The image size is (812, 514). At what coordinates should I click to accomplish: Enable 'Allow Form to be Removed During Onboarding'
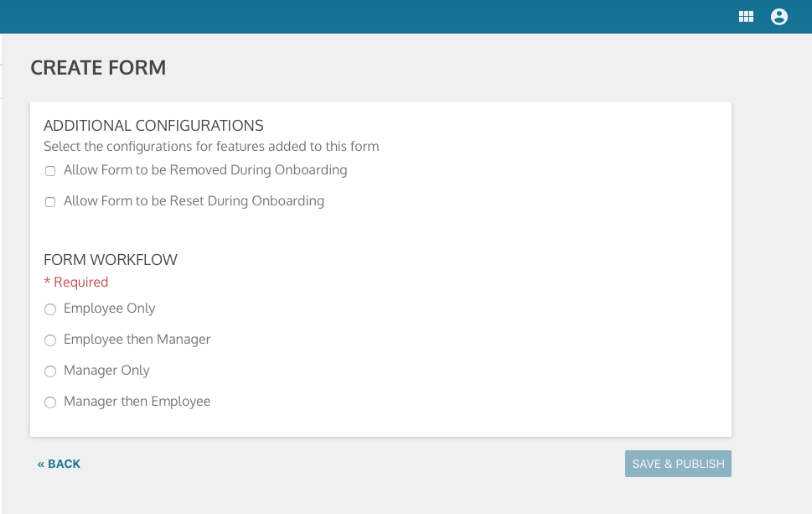coord(49,170)
